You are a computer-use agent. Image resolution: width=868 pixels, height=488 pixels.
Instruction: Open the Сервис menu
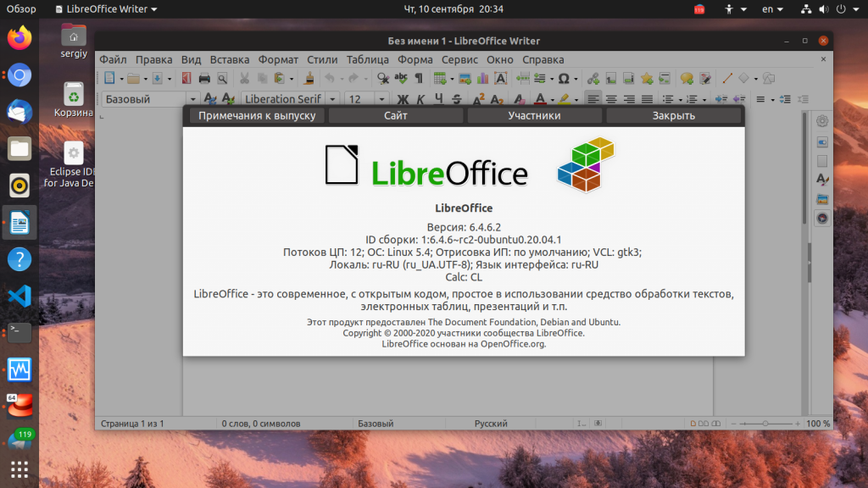(459, 59)
